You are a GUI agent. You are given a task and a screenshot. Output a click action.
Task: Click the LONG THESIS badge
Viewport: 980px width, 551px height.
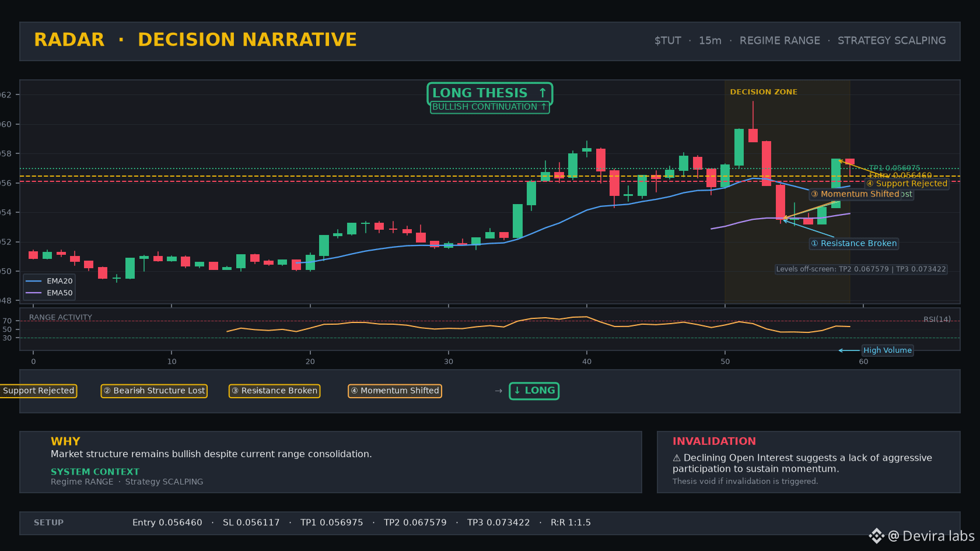(x=489, y=93)
